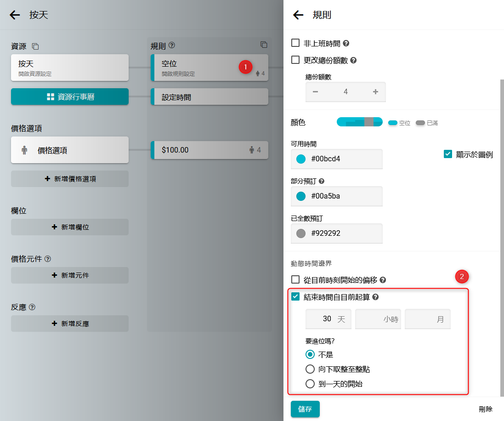Select the 向下取整至整點 radio option

coord(310,369)
